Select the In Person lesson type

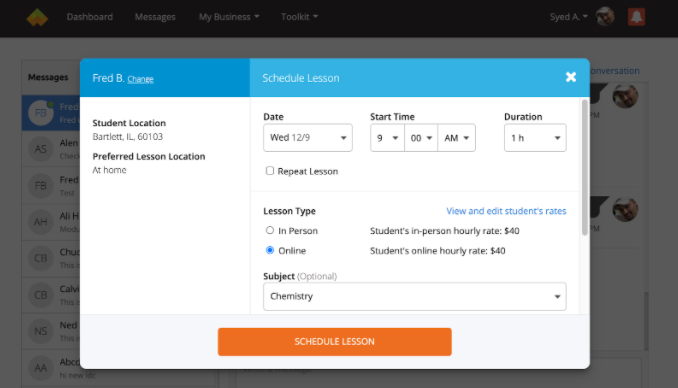[270, 231]
